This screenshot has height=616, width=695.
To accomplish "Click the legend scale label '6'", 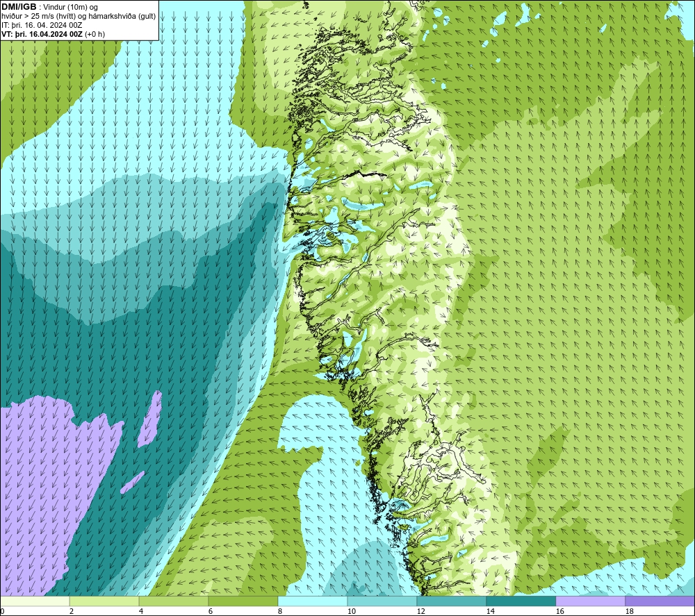I will [x=211, y=611].
